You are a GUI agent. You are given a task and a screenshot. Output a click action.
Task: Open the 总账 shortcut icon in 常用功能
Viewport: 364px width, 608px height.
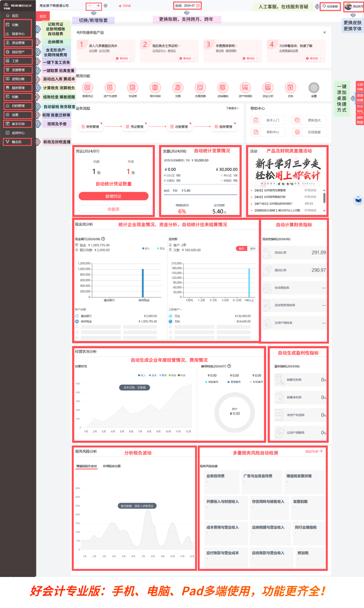click(290, 88)
